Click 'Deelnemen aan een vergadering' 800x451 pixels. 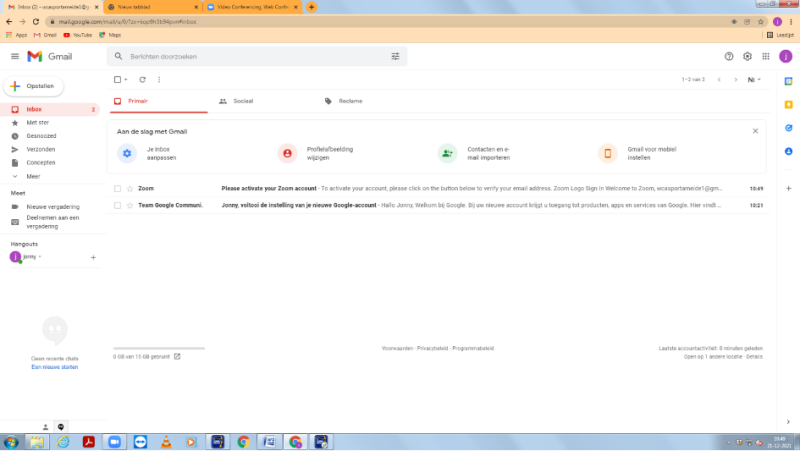coord(51,222)
